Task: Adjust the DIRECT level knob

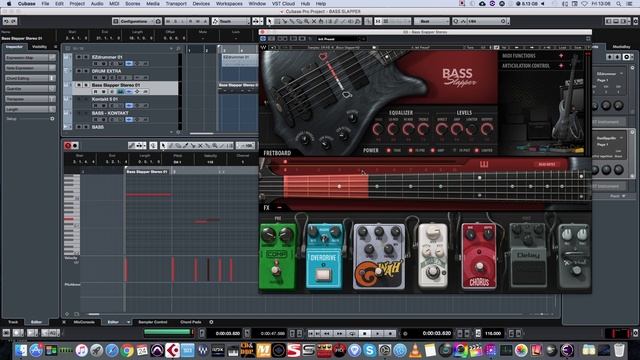Action: tap(441, 129)
